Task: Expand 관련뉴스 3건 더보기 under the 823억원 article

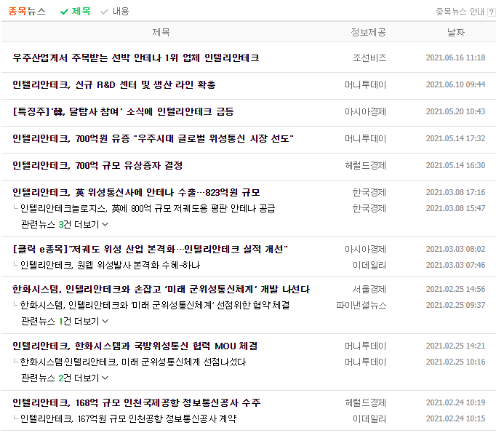Action: 65,224
